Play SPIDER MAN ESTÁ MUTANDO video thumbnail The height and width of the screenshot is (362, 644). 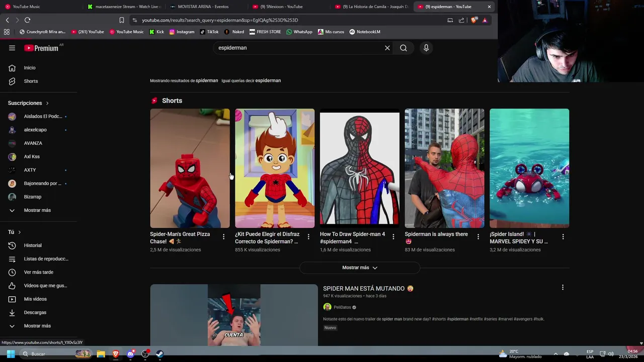click(234, 315)
